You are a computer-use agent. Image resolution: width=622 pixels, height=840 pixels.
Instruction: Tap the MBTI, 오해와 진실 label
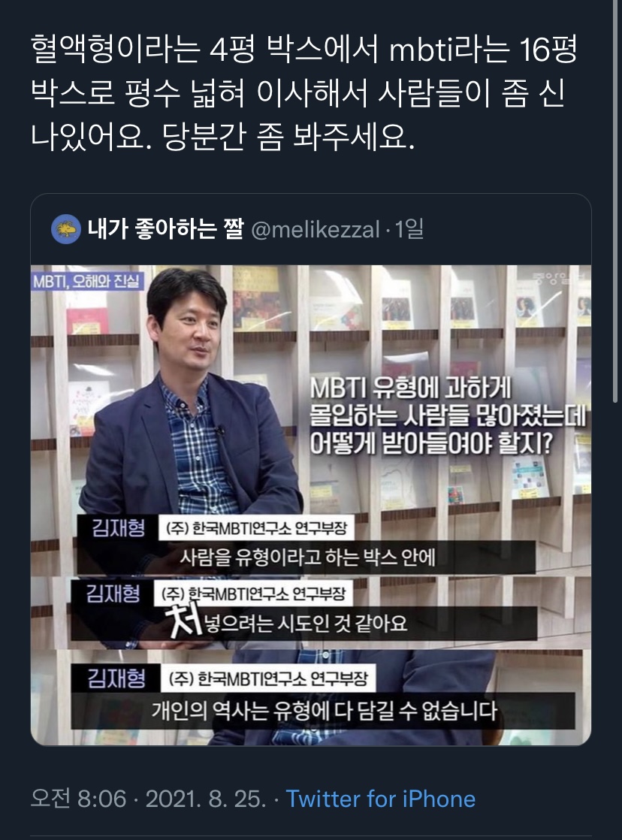87,281
